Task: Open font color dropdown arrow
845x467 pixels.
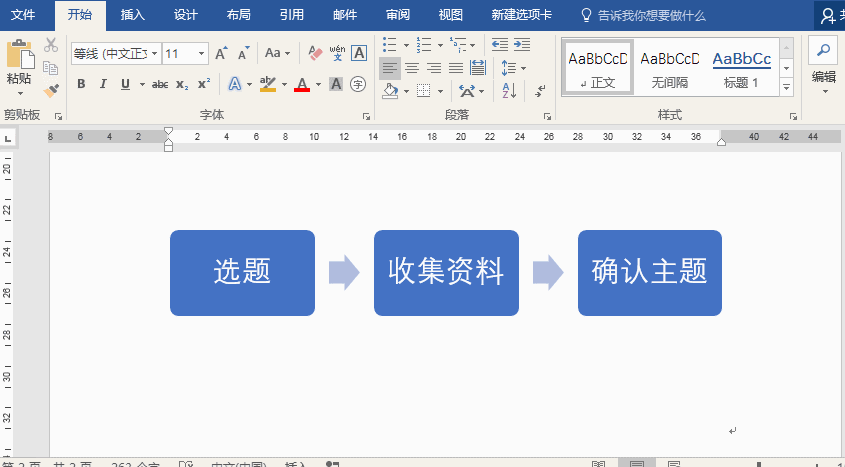Action: click(318, 85)
